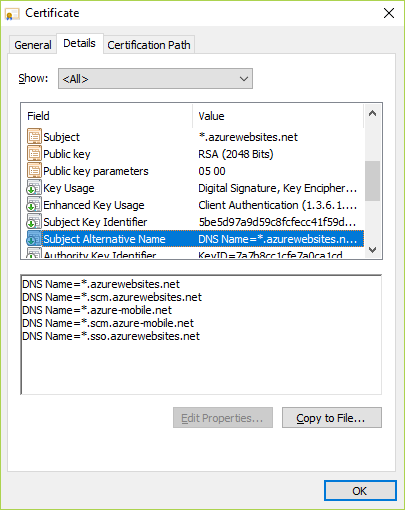
Task: Click the scroll down arrow in field list
Action: 373,249
